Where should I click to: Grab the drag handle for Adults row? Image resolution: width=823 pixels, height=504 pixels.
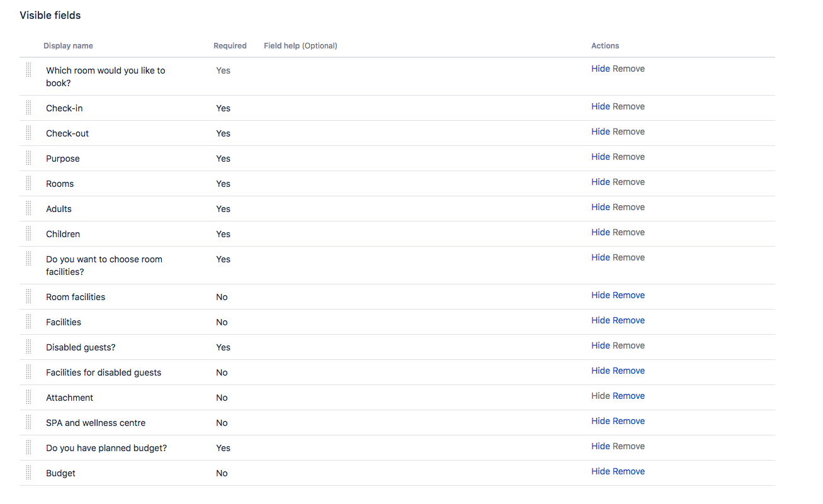tap(28, 208)
